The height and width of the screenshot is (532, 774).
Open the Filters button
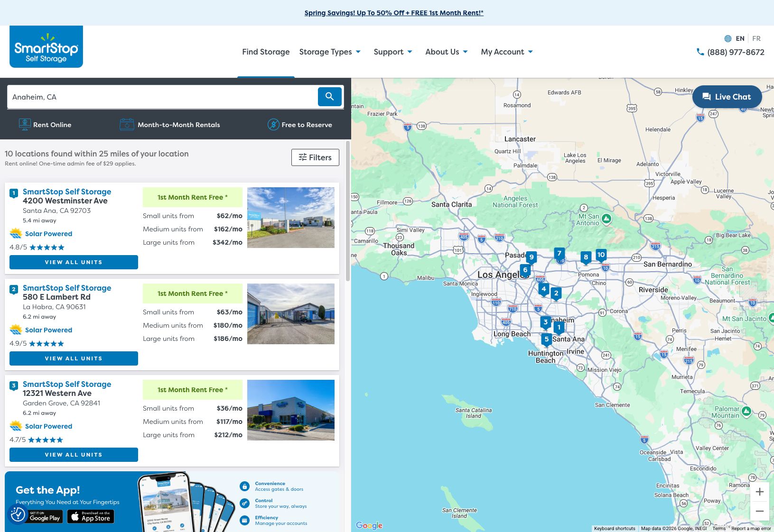(x=315, y=157)
